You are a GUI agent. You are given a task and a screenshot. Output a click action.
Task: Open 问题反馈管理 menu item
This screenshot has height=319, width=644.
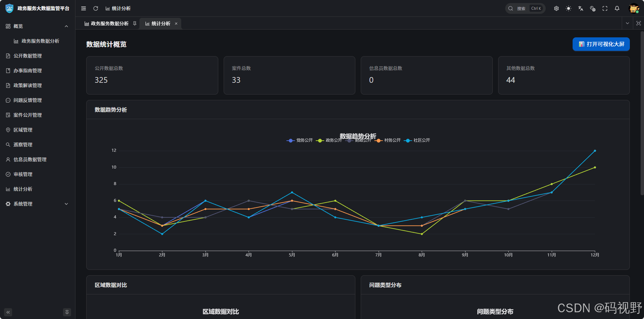[37, 100]
